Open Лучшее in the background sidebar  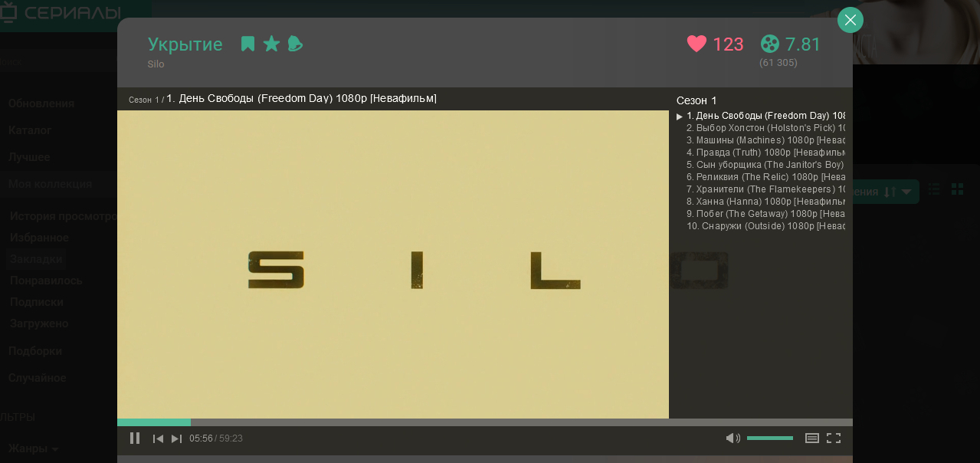pyautogui.click(x=29, y=157)
